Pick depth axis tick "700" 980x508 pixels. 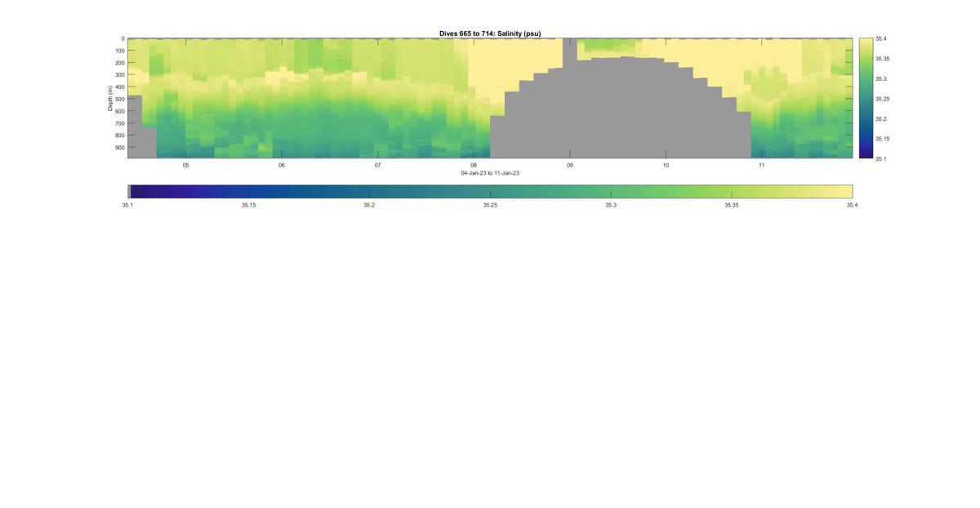coord(119,123)
